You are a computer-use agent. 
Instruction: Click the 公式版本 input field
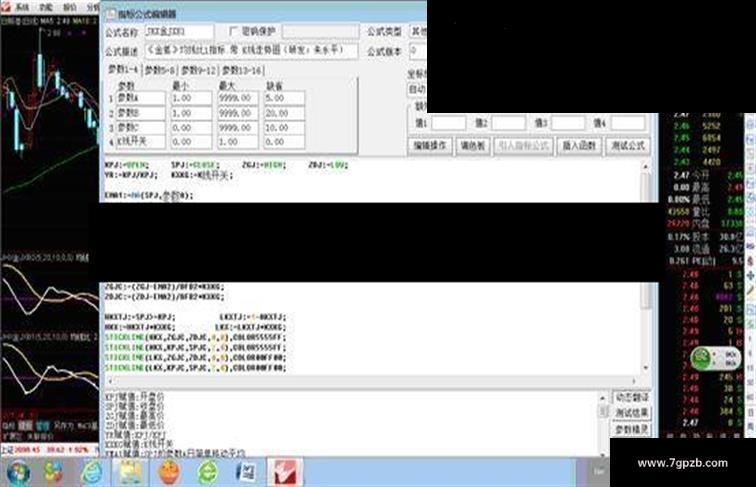[418, 50]
